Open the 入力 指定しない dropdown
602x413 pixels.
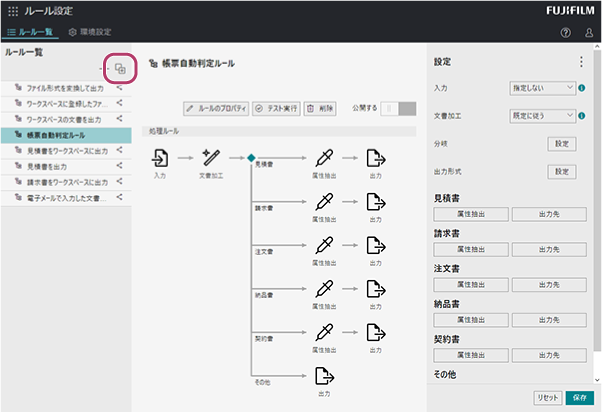(542, 88)
